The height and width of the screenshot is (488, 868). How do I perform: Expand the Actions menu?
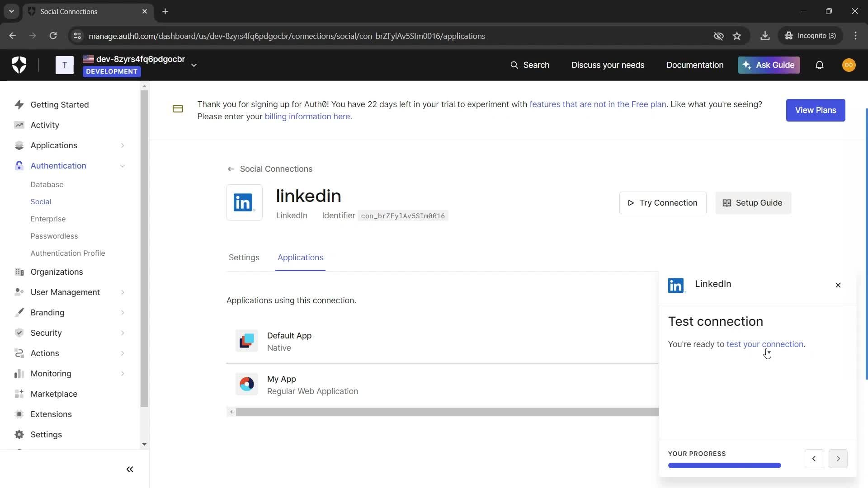pyautogui.click(x=123, y=353)
